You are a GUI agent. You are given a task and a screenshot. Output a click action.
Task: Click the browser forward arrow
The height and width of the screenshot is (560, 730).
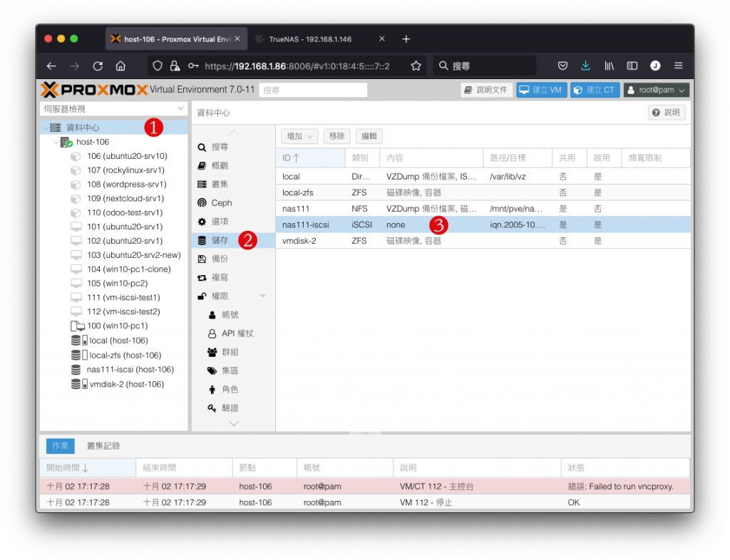tap(74, 66)
